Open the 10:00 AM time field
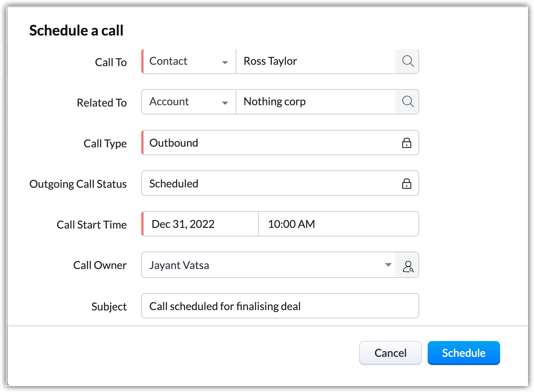The width and height of the screenshot is (534, 392). [x=338, y=224]
